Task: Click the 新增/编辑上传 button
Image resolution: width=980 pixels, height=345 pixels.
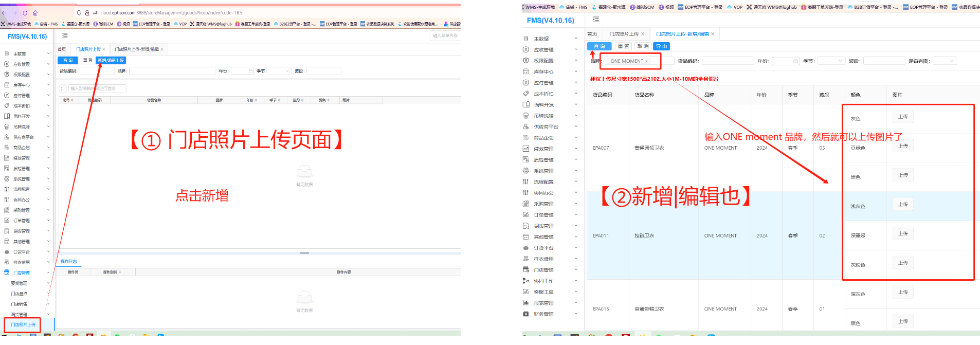Action: [x=111, y=60]
